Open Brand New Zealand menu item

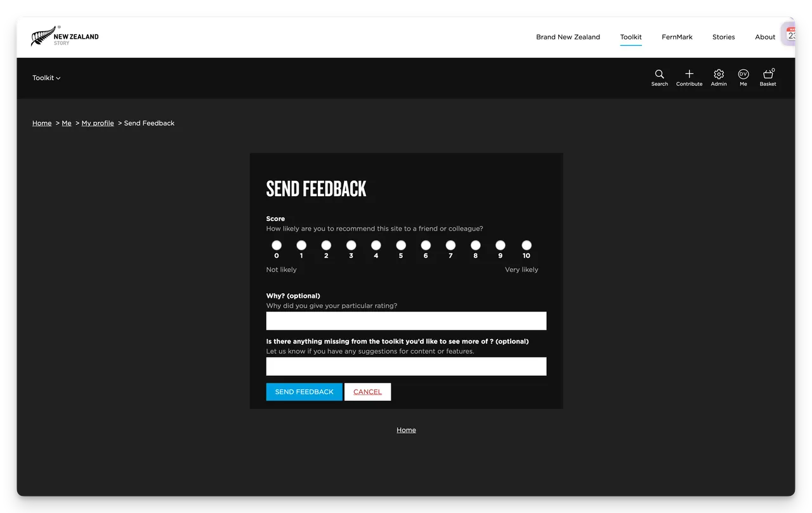pos(568,37)
